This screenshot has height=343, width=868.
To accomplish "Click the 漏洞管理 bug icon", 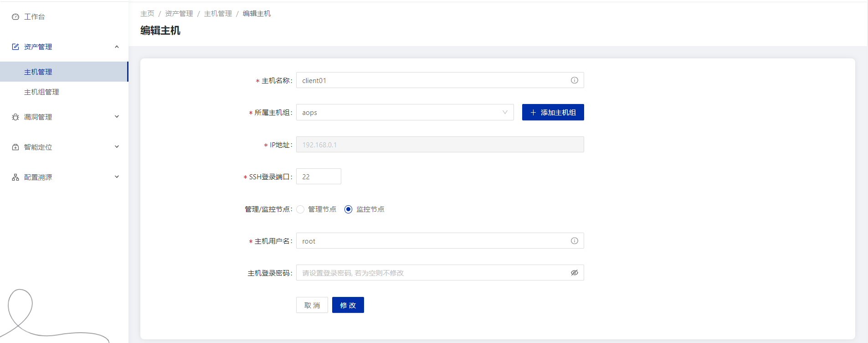I will coord(15,117).
